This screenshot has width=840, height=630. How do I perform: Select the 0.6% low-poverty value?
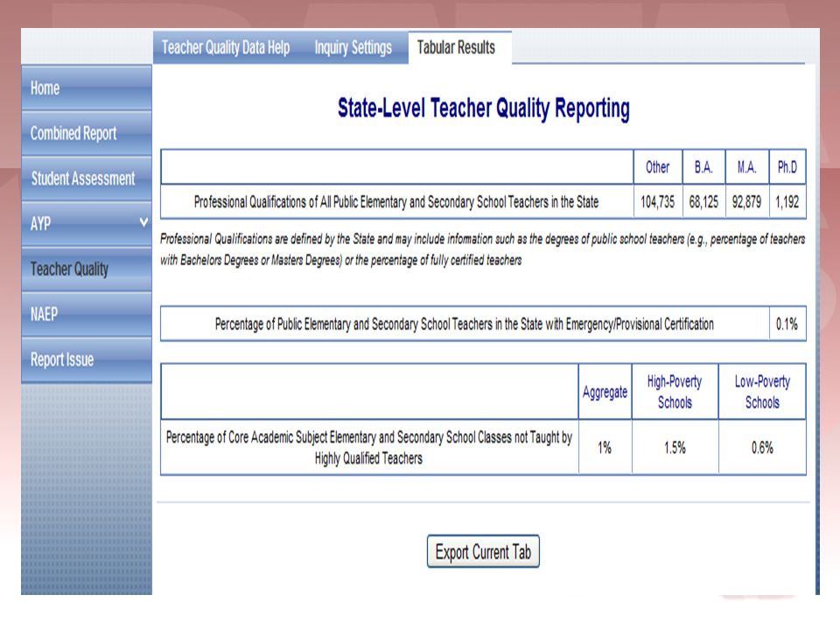pos(762,448)
